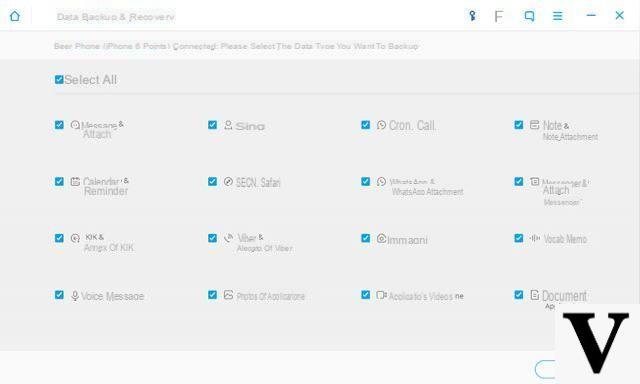Click the Vocab Memo waveform icon
Image resolution: width=640 pixels, height=384 pixels.
click(535, 238)
